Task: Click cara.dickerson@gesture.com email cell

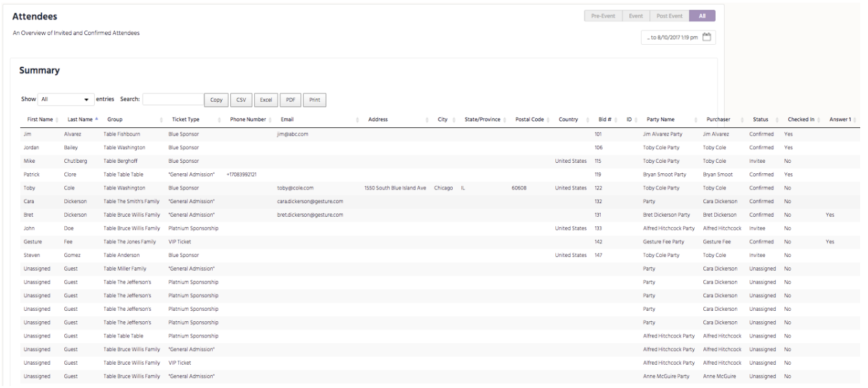Action: click(310, 201)
